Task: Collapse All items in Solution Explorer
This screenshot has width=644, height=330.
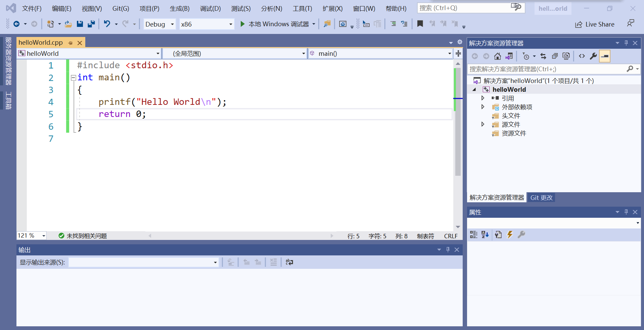Action: pyautogui.click(x=555, y=56)
